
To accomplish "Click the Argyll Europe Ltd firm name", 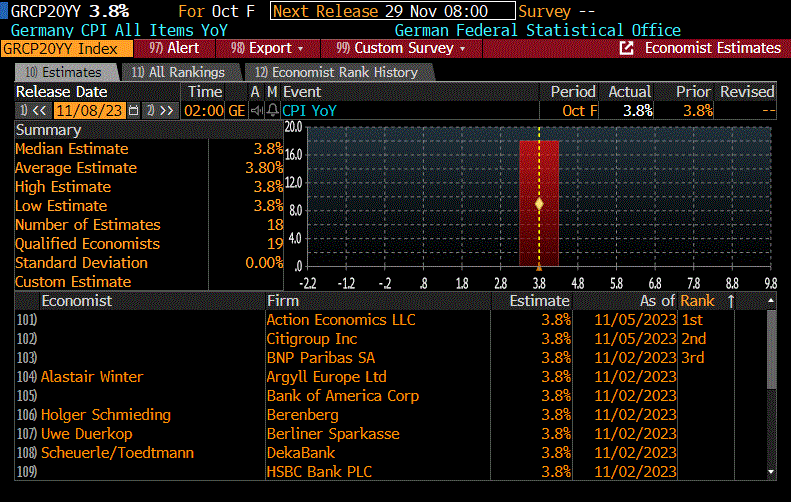I will click(326, 376).
